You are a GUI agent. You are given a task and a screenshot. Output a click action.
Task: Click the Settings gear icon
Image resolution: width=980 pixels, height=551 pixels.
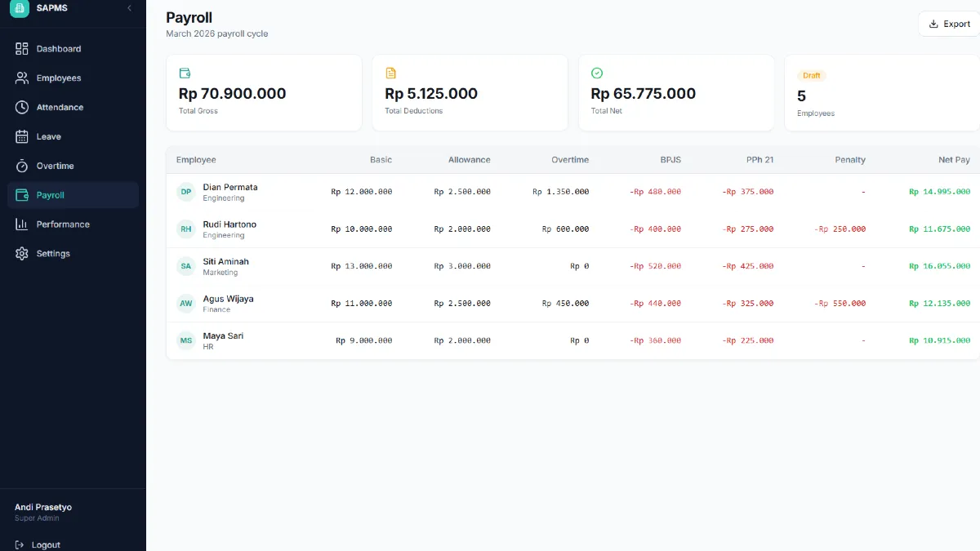[x=22, y=253]
